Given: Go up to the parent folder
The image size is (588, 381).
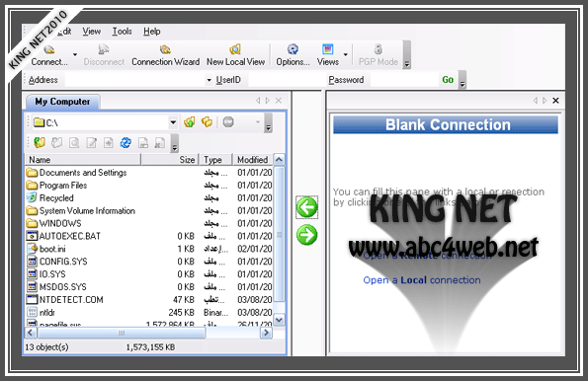Looking at the screenshot, I should 190,122.
